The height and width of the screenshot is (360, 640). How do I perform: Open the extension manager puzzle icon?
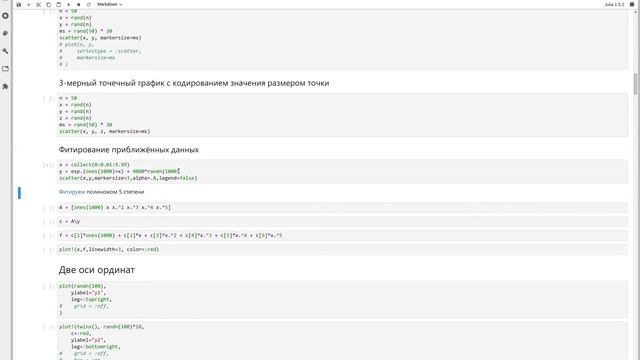coord(5,86)
